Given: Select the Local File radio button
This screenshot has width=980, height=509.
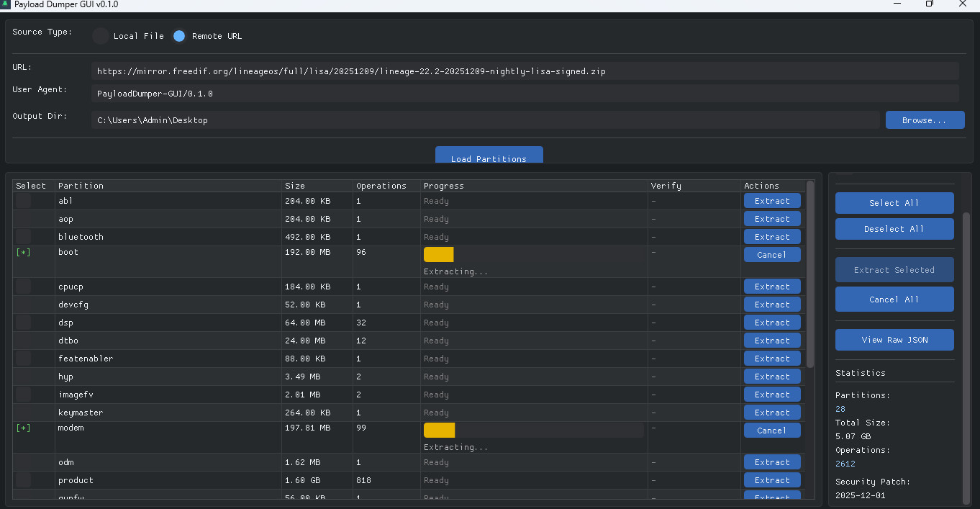Looking at the screenshot, I should pos(101,36).
